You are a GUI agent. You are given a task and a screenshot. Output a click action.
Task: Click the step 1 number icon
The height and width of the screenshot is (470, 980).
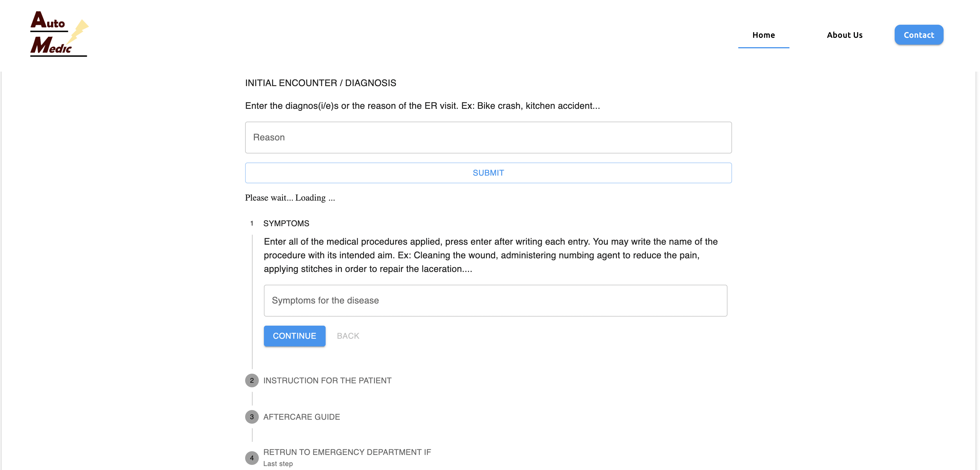pos(251,223)
